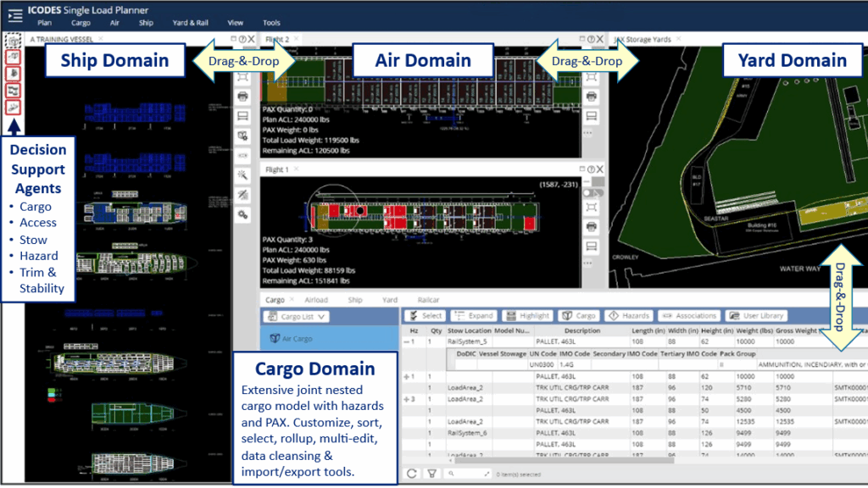Viewport: 868px width, 488px height.
Task: Open the Yard & Rail menu
Action: 191,23
